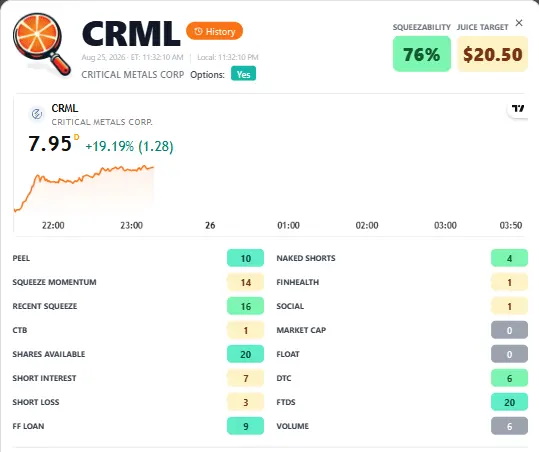This screenshot has width=539, height=452.
Task: Click the 23:00 time axis label
Action: click(131, 225)
